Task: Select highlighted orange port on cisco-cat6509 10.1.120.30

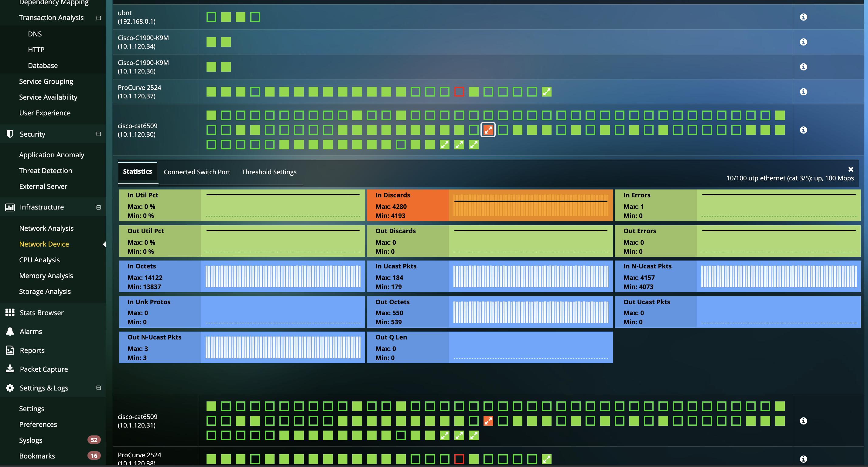Action: 488,130
